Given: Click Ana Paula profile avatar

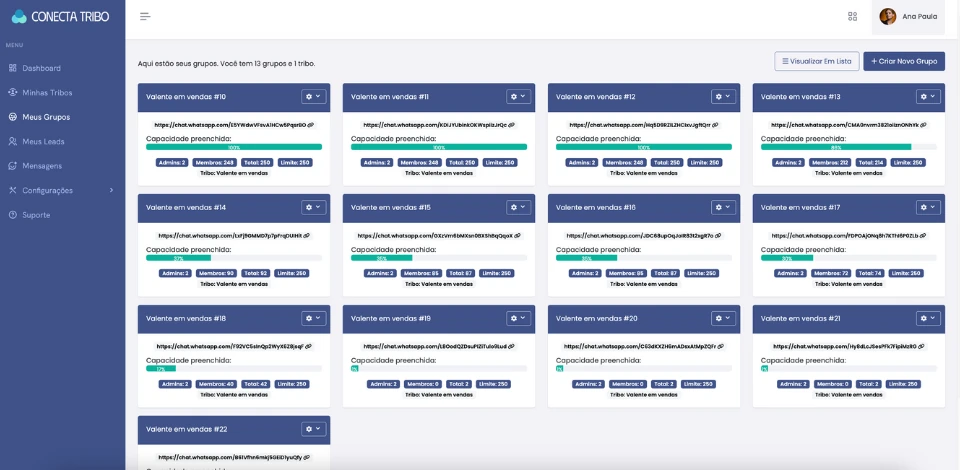Looking at the screenshot, I should click(x=887, y=16).
